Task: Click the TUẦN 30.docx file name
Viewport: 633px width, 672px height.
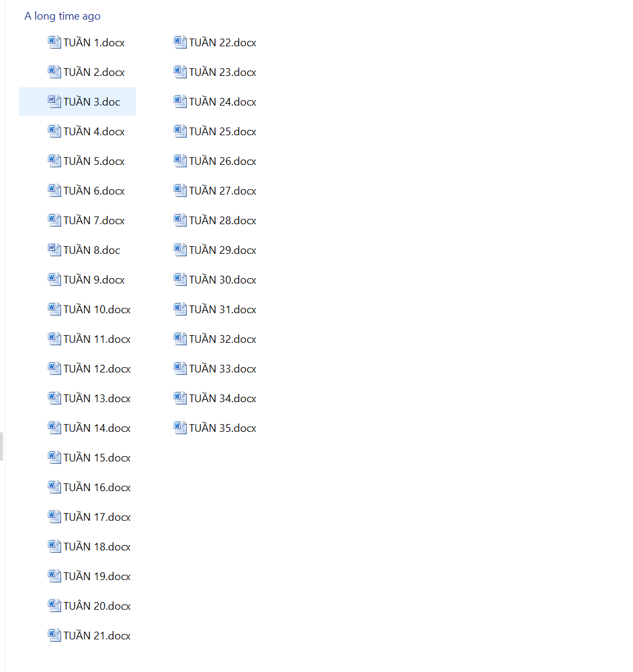Action: (x=223, y=280)
